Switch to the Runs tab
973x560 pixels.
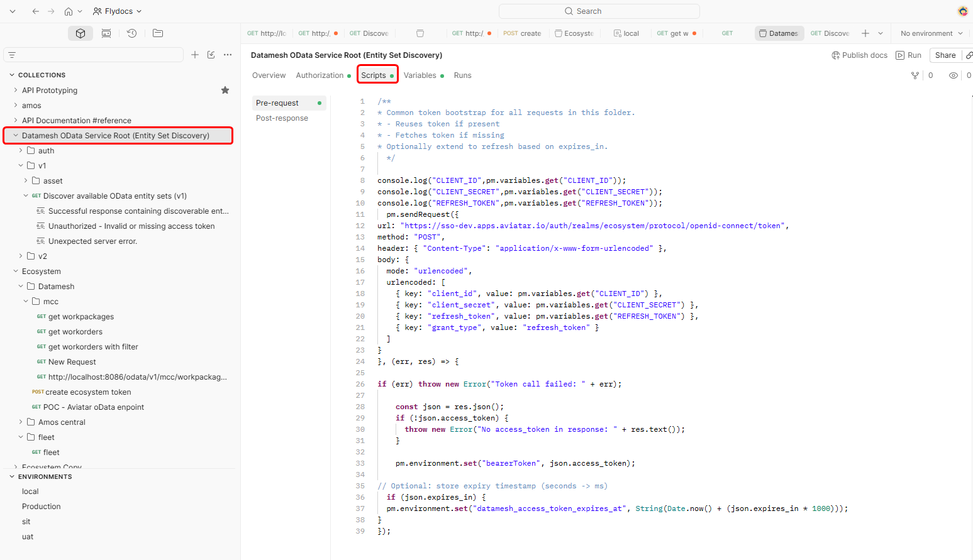coord(462,75)
